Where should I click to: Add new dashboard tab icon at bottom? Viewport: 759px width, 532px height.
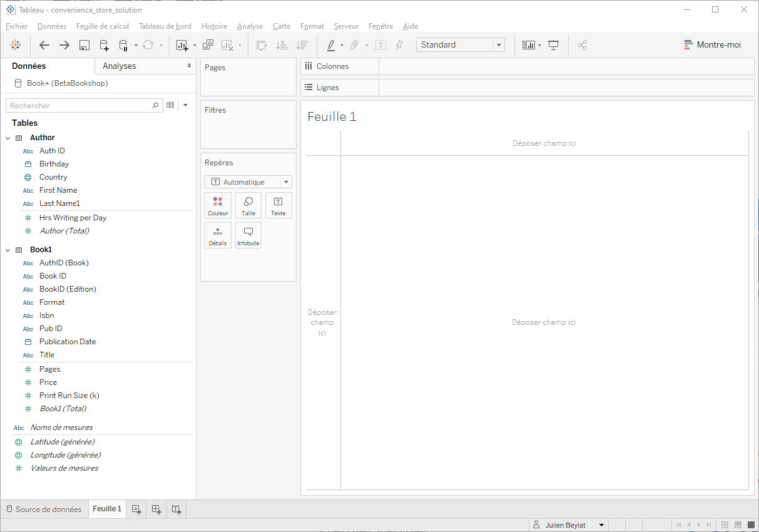pos(156,509)
